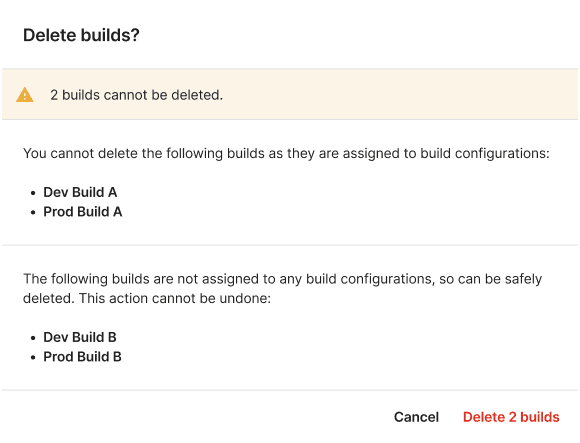Confirm with the red Delete 2 builds button
This screenshot has width=580, height=443.
(x=511, y=417)
